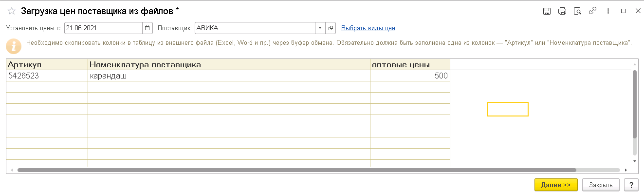This screenshot has width=644, height=193.
Task: Open the АВИКА supplier card button
Action: [330, 28]
